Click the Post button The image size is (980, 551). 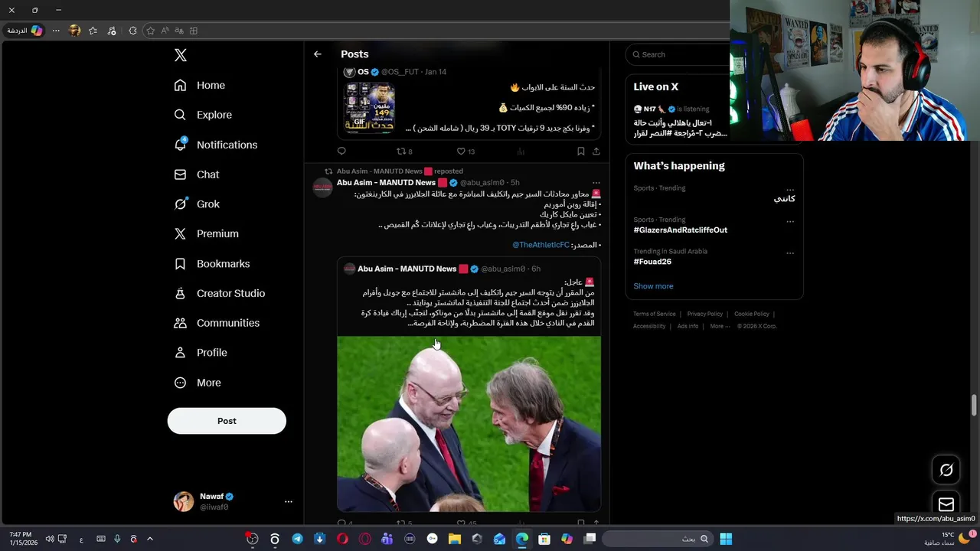(x=227, y=421)
